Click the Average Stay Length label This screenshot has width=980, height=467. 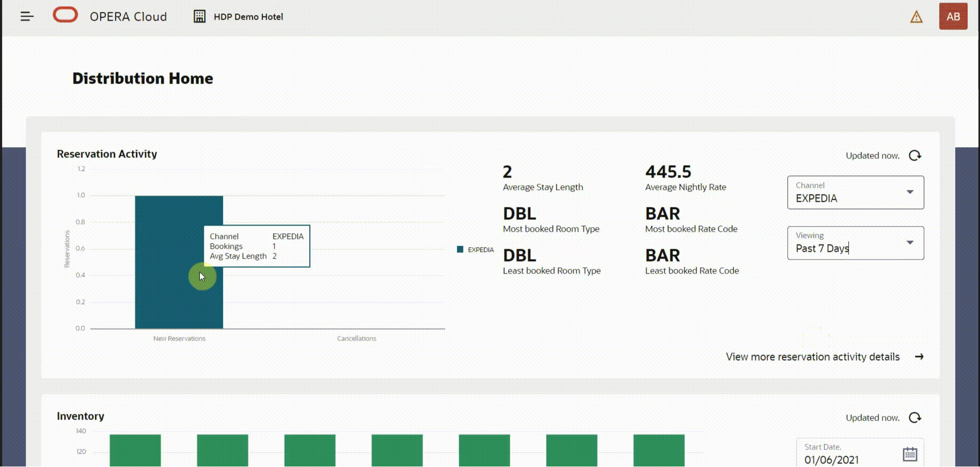click(543, 187)
